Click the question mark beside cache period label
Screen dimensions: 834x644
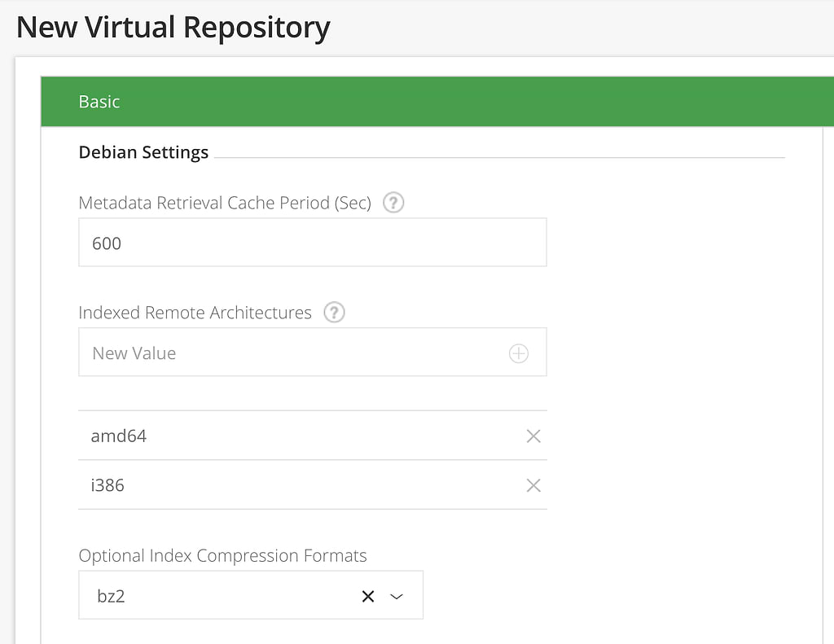point(393,202)
